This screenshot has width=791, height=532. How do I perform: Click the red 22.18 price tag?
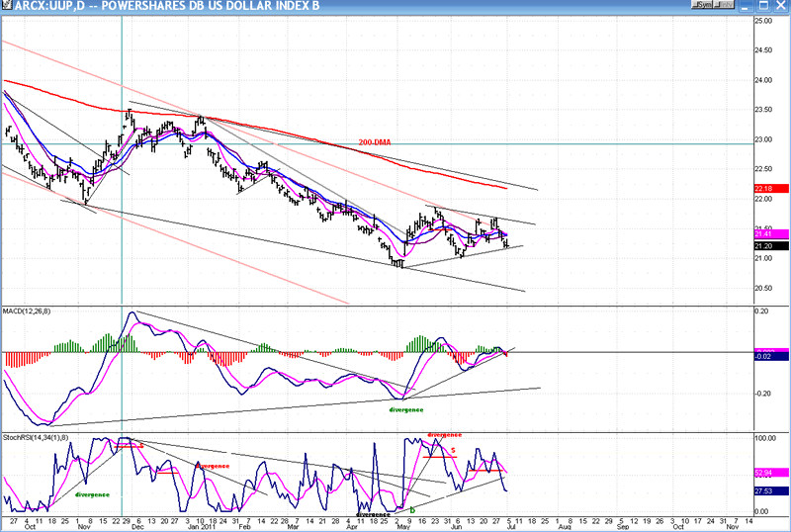point(767,188)
